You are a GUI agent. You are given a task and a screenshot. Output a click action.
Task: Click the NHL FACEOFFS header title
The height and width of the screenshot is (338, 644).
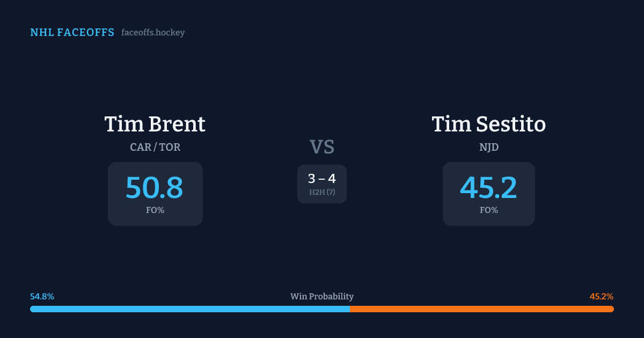72,33
